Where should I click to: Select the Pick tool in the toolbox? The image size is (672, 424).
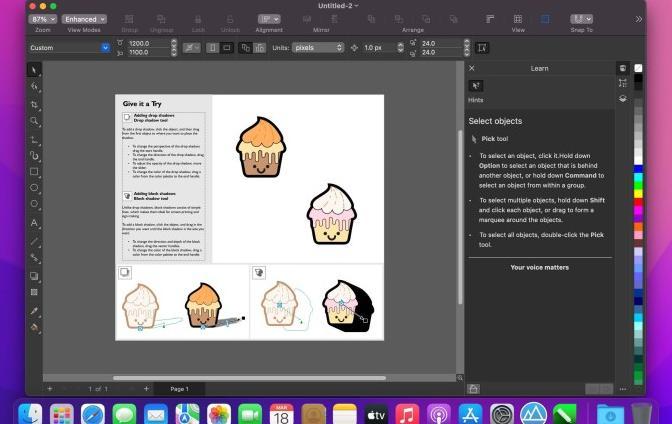tap(34, 70)
